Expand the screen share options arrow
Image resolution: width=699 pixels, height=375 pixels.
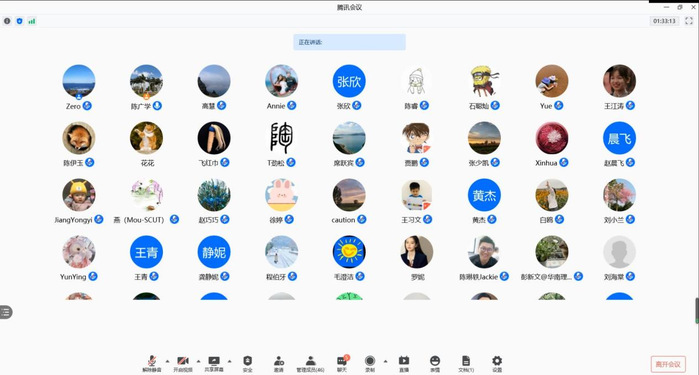click(230, 361)
